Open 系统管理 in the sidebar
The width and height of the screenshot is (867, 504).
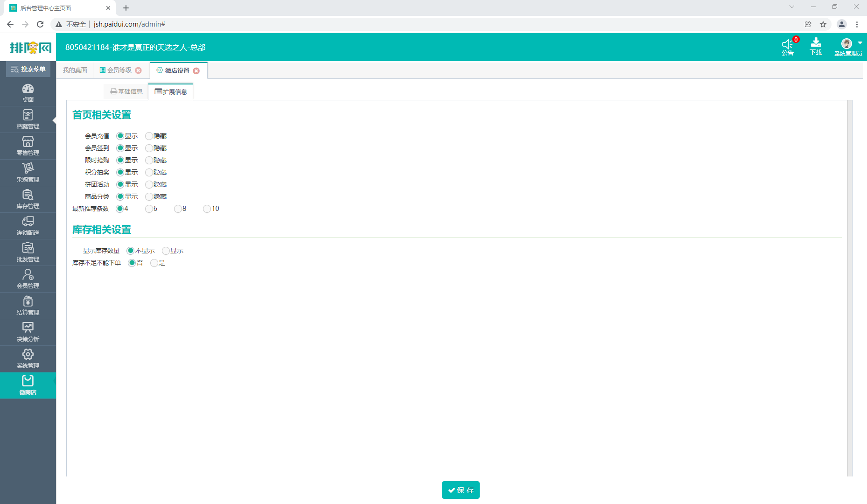click(x=28, y=359)
